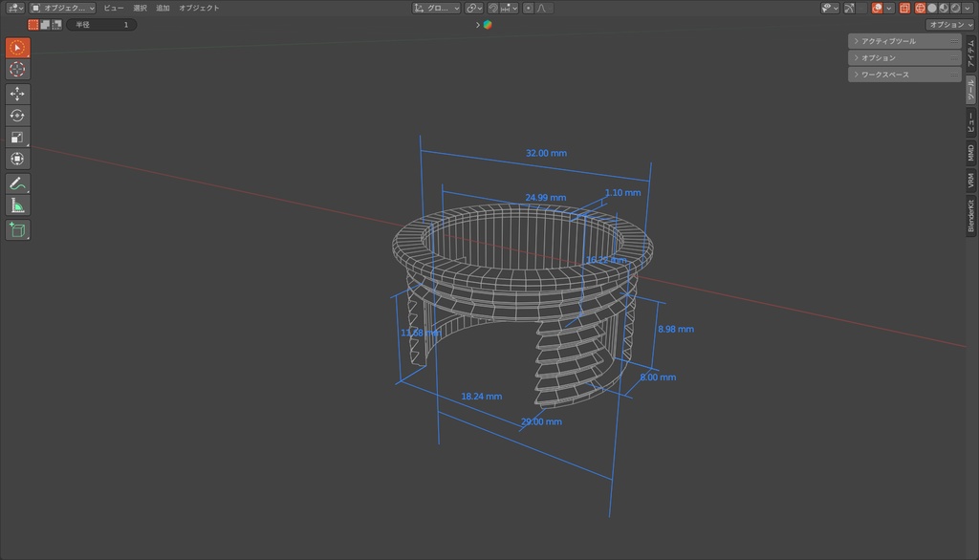Open the object mode dropdown

coord(63,8)
